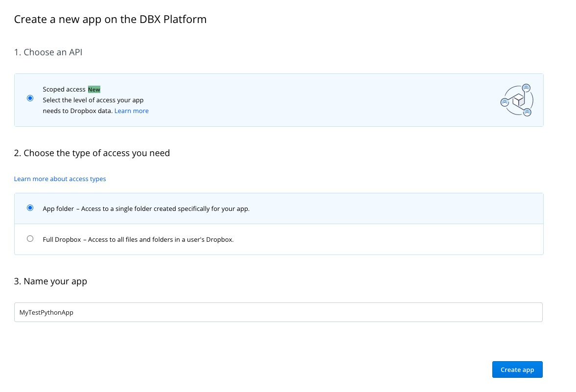This screenshot has width=576, height=392.
Task: Click 'Select the level of access your app' text
Action: point(93,100)
